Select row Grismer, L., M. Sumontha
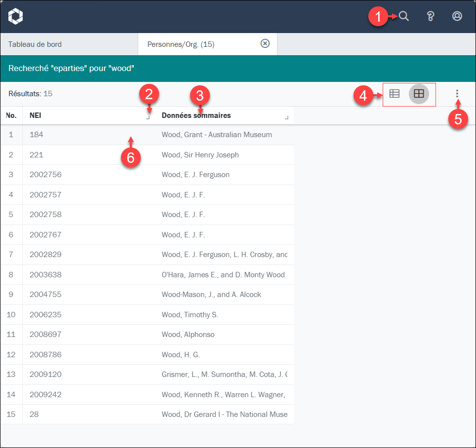The width and height of the screenshot is (476, 448). pos(147,374)
